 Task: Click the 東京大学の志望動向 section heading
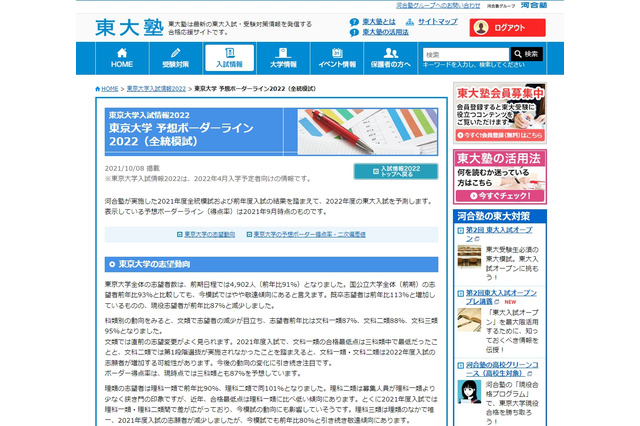(x=271, y=264)
